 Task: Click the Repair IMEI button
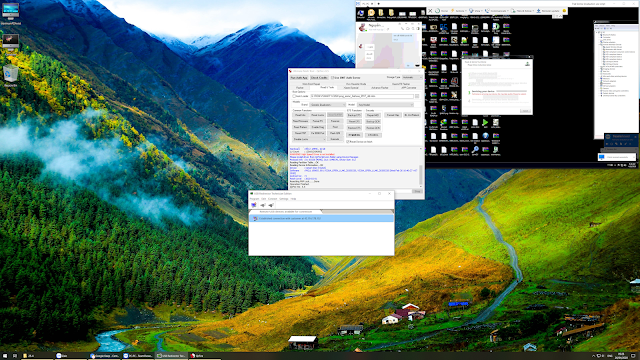tap(373, 115)
